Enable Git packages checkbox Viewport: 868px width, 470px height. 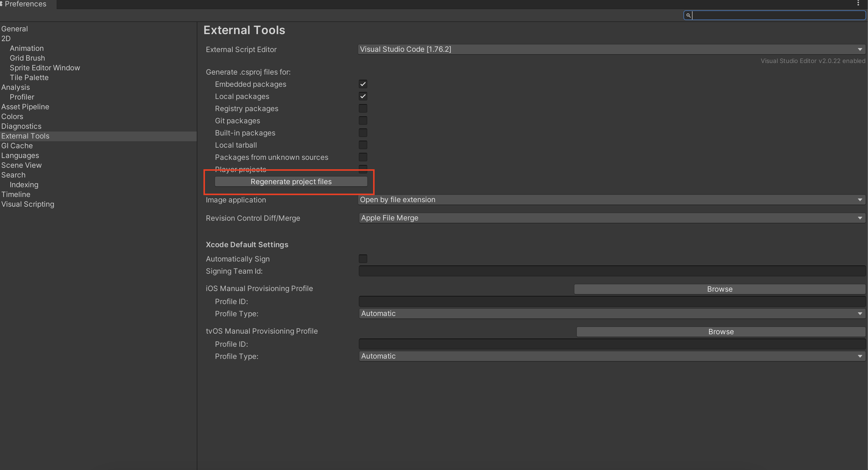[363, 121]
